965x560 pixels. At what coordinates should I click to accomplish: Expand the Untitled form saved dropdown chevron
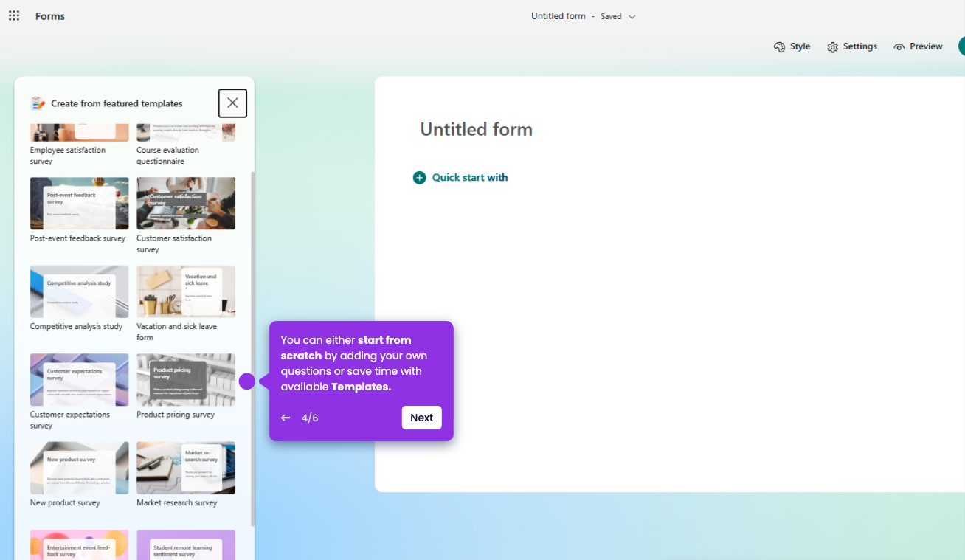[632, 17]
